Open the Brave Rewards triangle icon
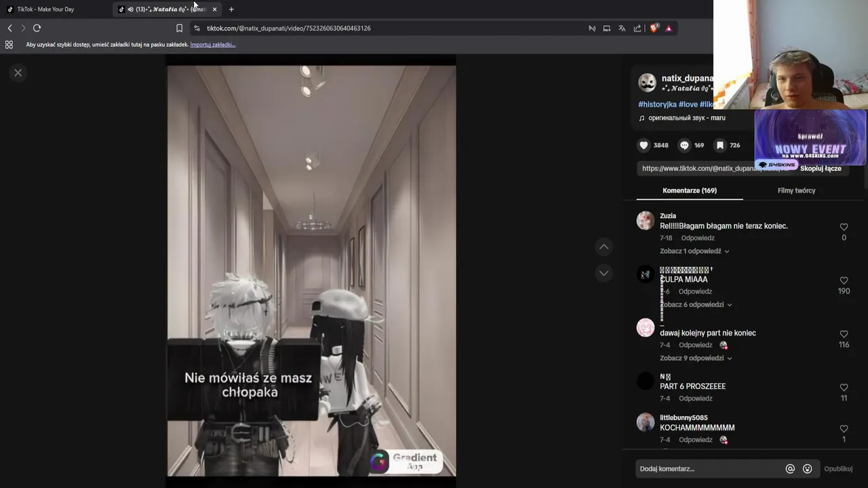Viewport: 868px width, 488px height. (669, 28)
